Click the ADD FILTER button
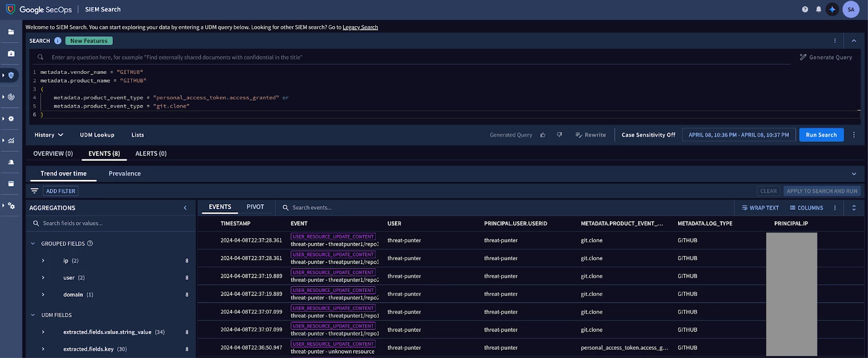868x358 pixels. [x=61, y=191]
